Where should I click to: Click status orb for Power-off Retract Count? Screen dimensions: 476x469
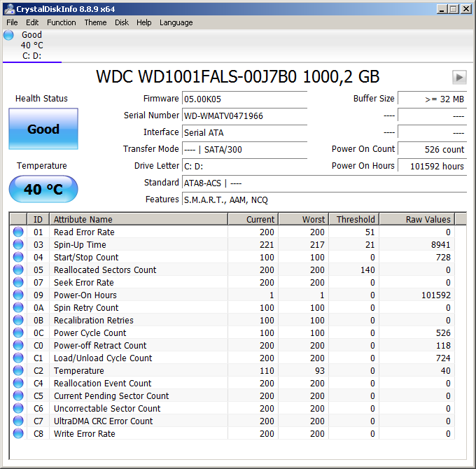click(18, 346)
